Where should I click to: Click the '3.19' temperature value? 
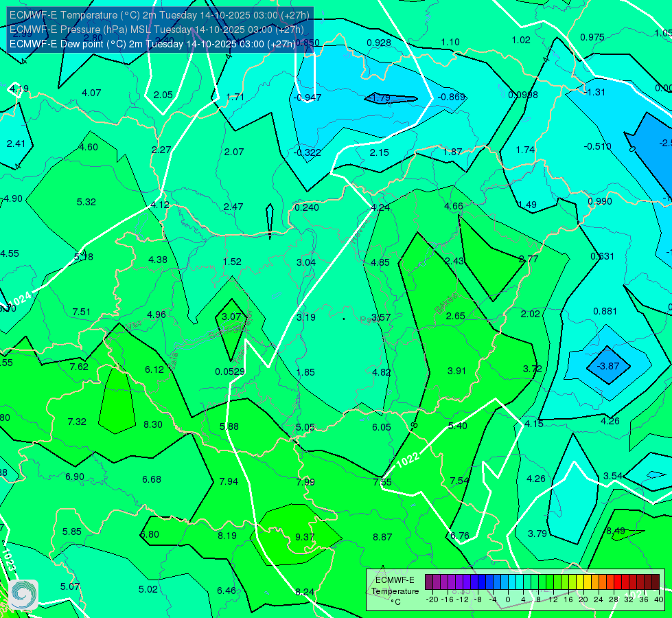tap(306, 317)
